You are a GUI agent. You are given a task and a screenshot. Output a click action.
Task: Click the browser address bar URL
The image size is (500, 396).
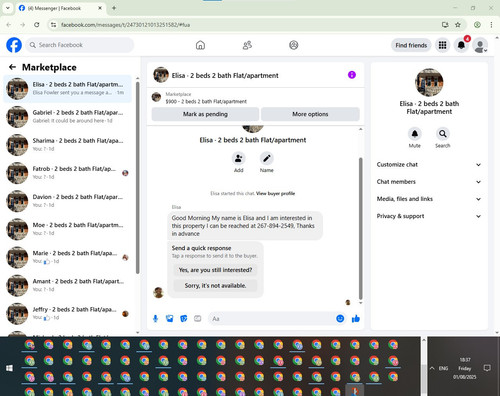click(125, 25)
